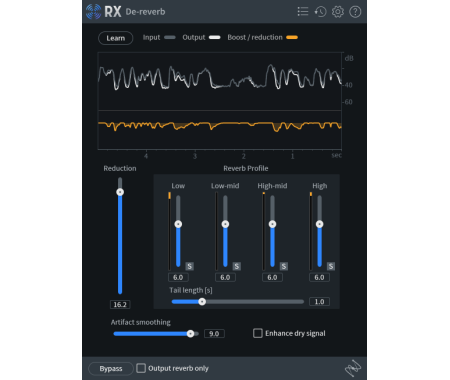Click the De-reverb title text
The image size is (450, 380).
(x=145, y=12)
